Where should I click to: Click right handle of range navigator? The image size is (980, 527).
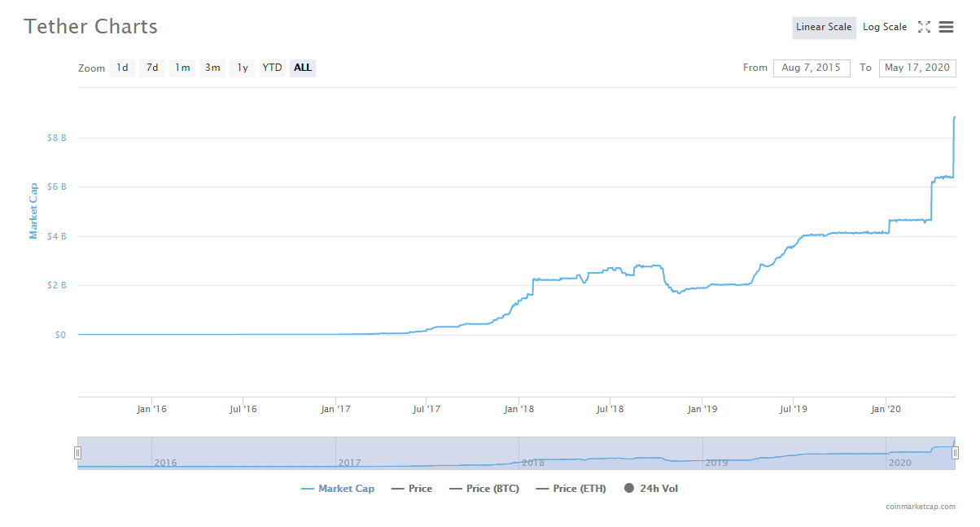click(x=955, y=453)
